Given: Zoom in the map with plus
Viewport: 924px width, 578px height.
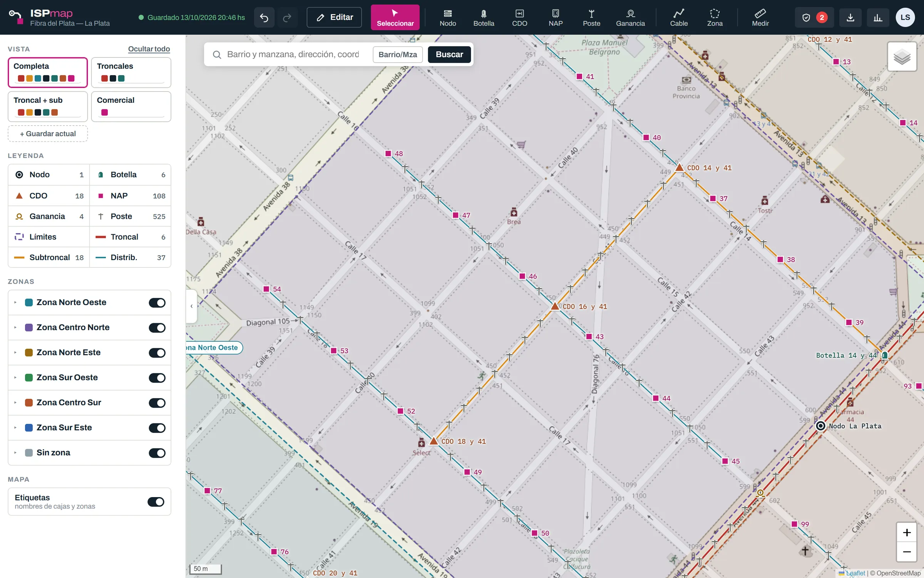Looking at the screenshot, I should [x=907, y=533].
